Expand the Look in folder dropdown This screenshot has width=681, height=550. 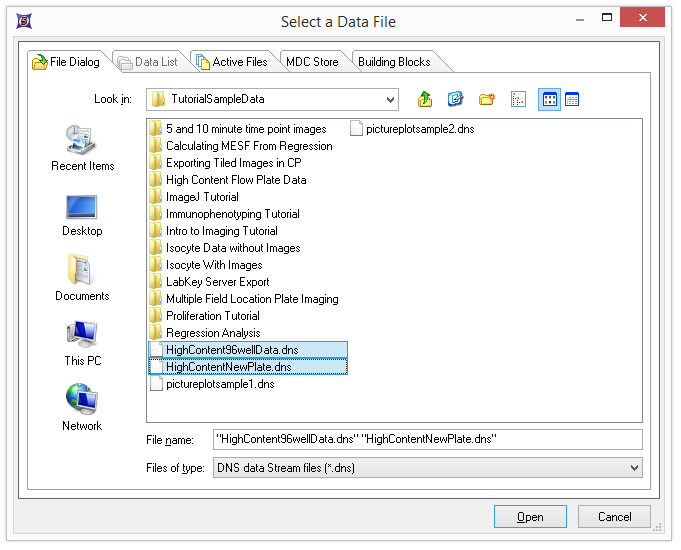point(389,99)
